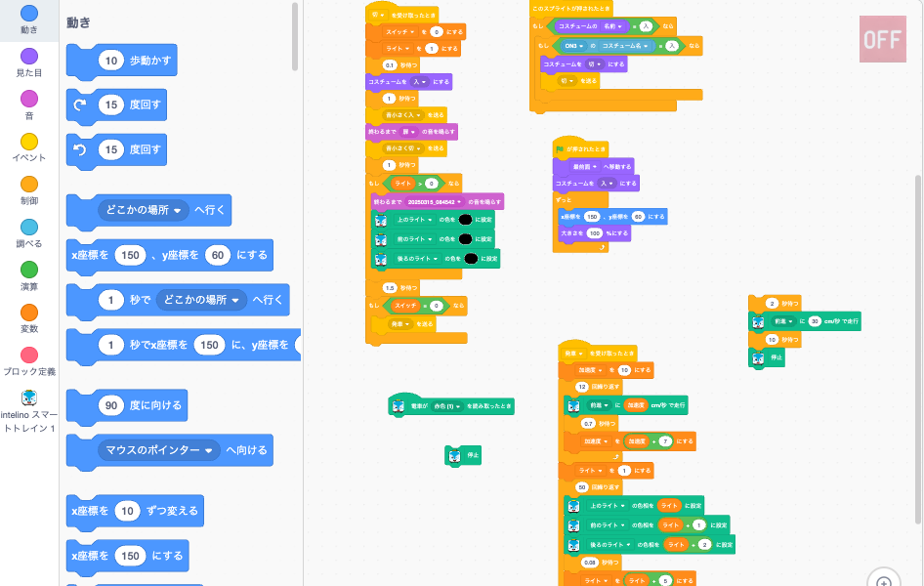
Task: Open コスチューム名 dropdown in ON3 block
Action: pos(625,46)
